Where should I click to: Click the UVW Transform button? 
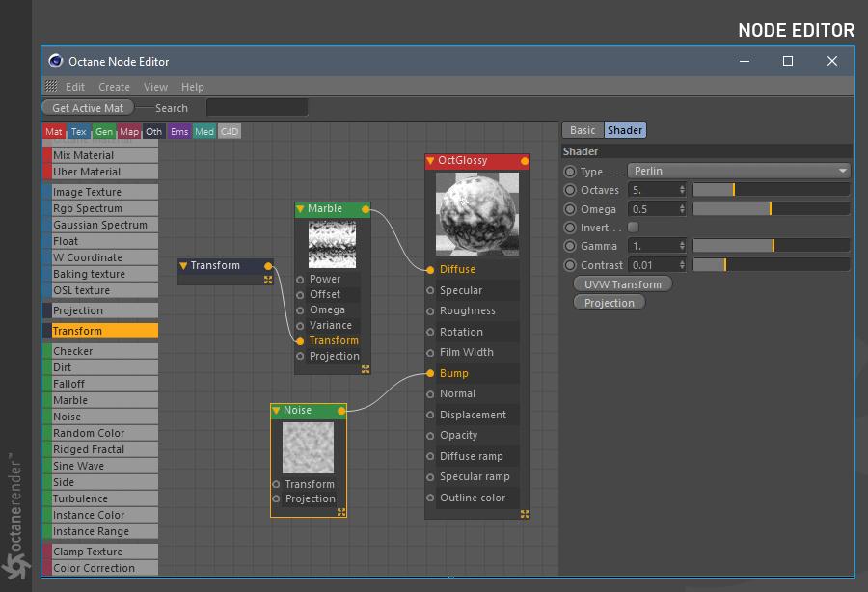(x=622, y=284)
